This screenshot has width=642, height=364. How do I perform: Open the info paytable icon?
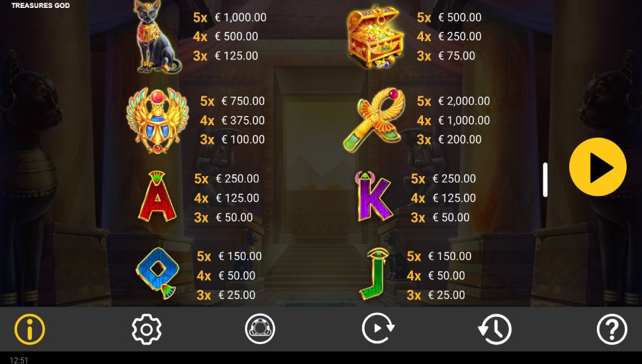point(30,329)
